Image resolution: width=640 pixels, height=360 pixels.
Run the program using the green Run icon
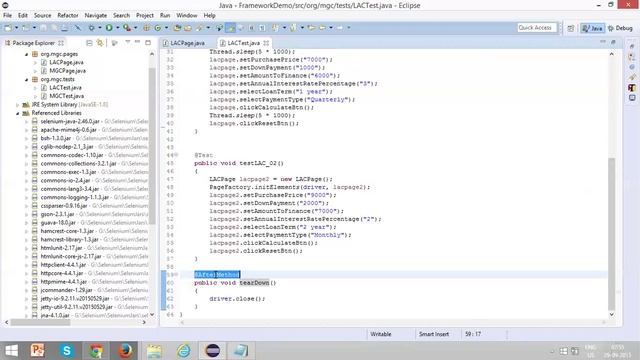[x=109, y=28]
